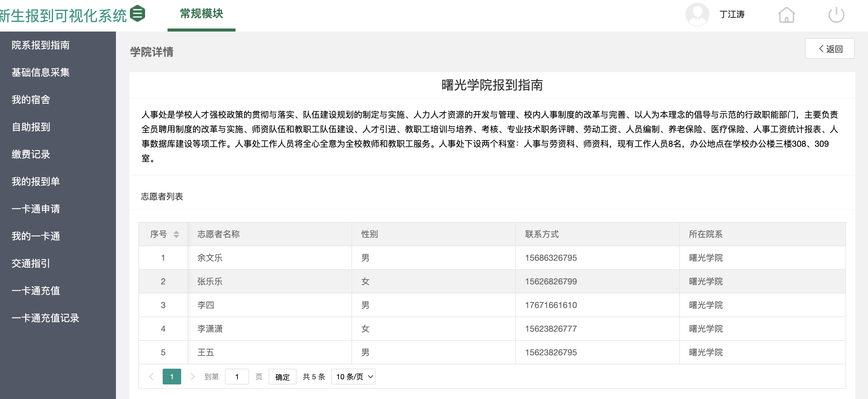868x399 pixels.
Task: Open 院系报到指南 in sidebar
Action: (x=40, y=45)
